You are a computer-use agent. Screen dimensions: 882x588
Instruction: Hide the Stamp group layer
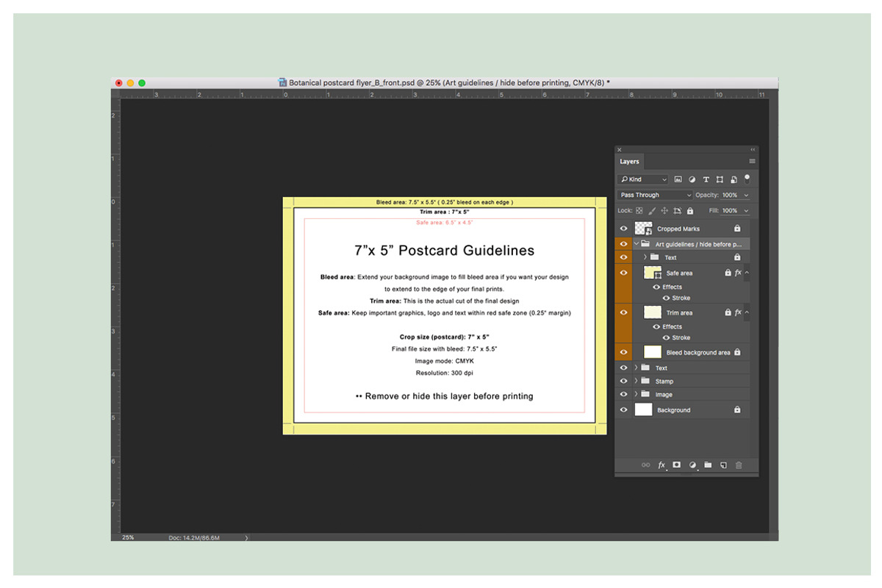point(623,381)
